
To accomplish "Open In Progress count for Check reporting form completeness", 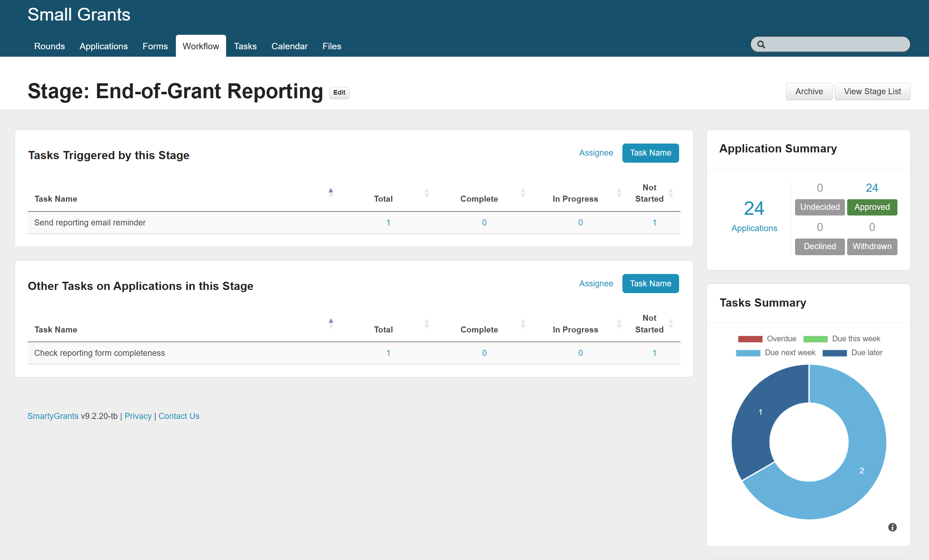I will point(581,353).
